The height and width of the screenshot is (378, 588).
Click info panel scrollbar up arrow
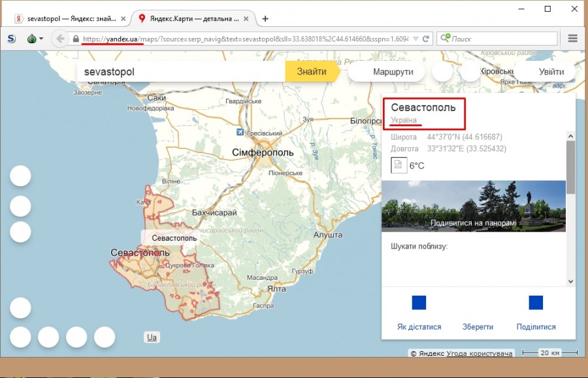[571, 136]
